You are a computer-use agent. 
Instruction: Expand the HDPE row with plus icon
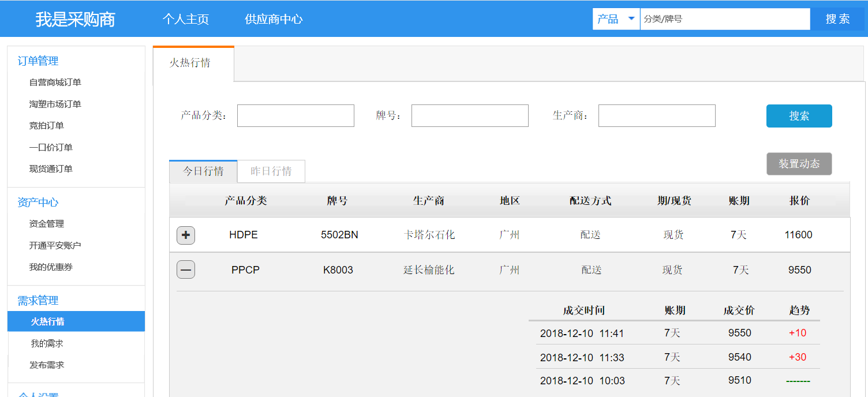tap(185, 235)
